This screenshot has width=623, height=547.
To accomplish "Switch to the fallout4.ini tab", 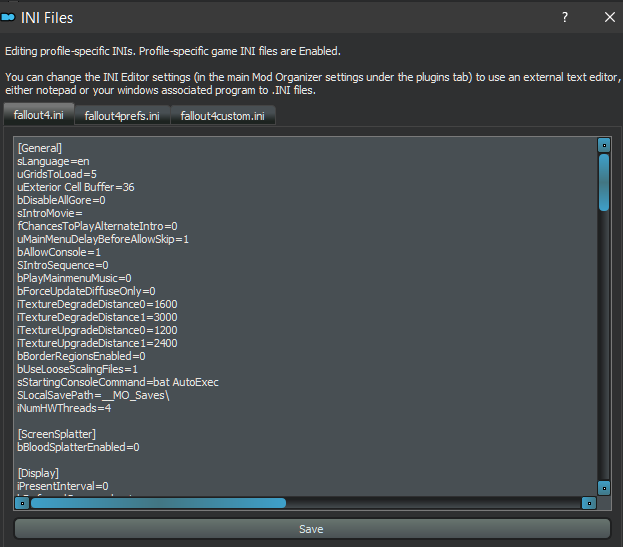I will (39, 115).
